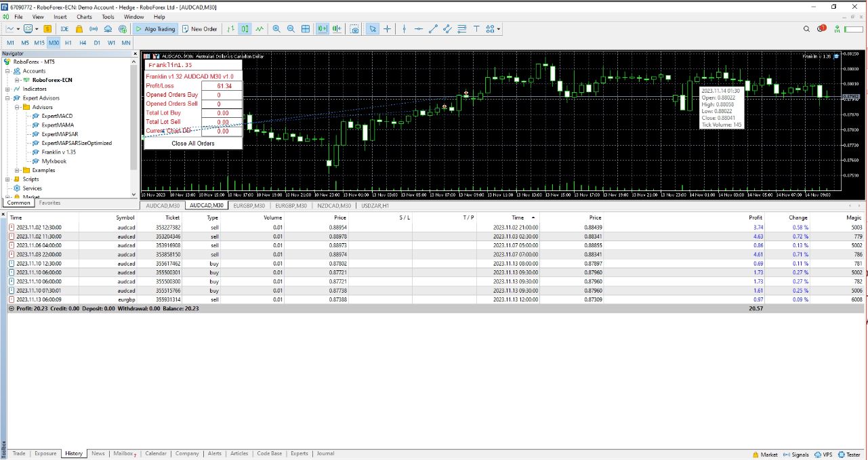The height and width of the screenshot is (460, 868).
Task: Open the MetaEditor IDE icon
Action: (64, 29)
